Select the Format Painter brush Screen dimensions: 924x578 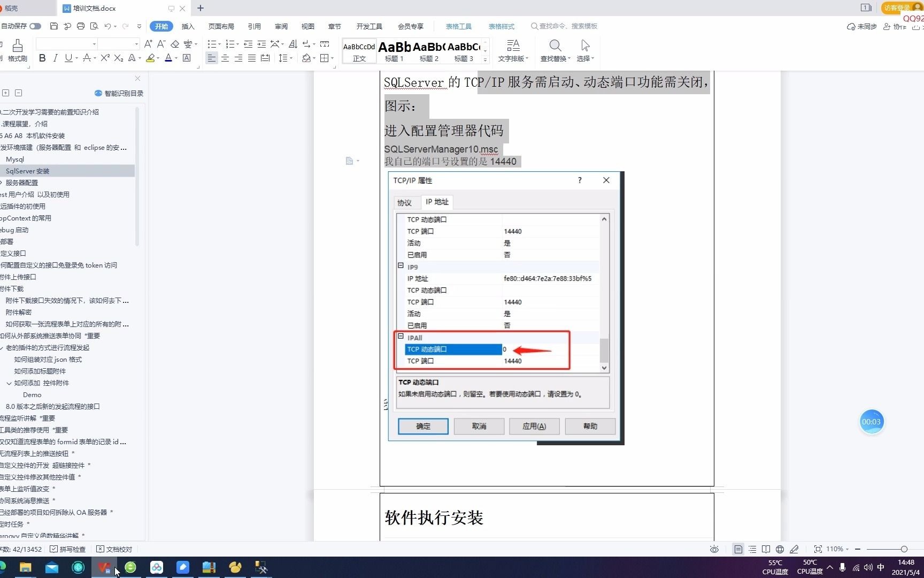(x=17, y=51)
